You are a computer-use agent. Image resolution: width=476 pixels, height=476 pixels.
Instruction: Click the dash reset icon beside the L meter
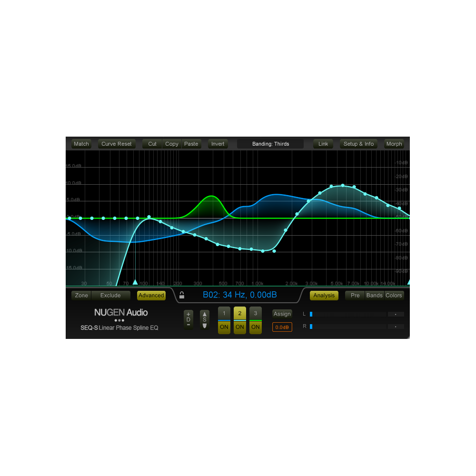[396, 314]
